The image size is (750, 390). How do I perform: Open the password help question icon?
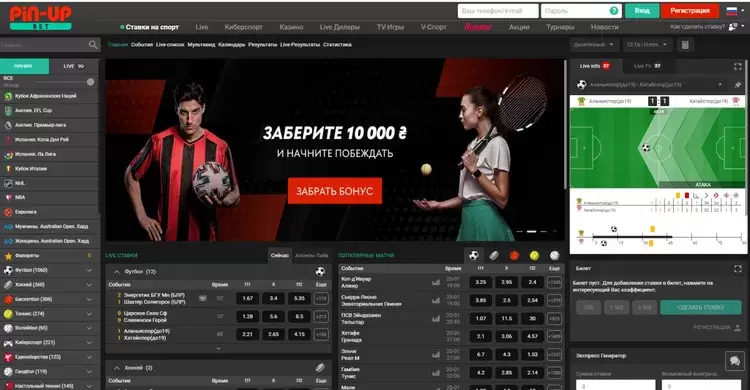click(614, 11)
